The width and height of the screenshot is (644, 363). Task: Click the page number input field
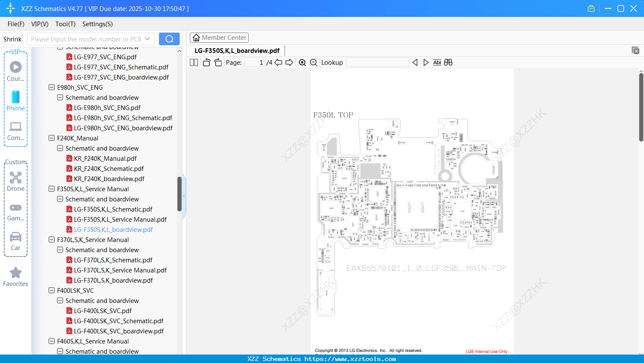[x=255, y=62]
